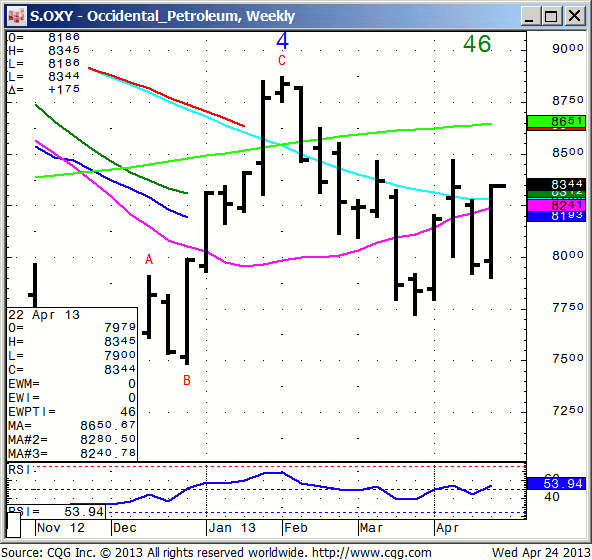
Task: Click the 8000 price scale label
Action: tap(568, 256)
